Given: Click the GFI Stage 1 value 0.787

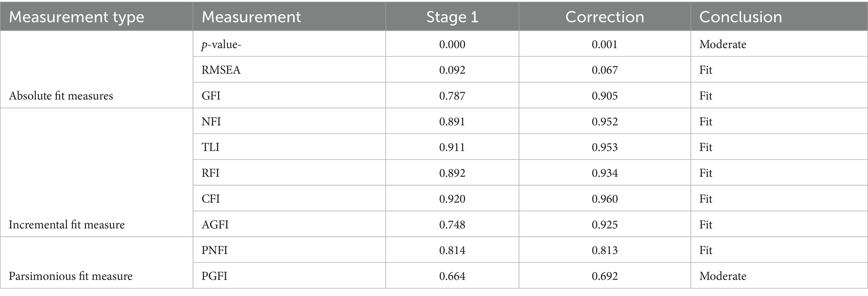Looking at the screenshot, I should [x=452, y=96].
